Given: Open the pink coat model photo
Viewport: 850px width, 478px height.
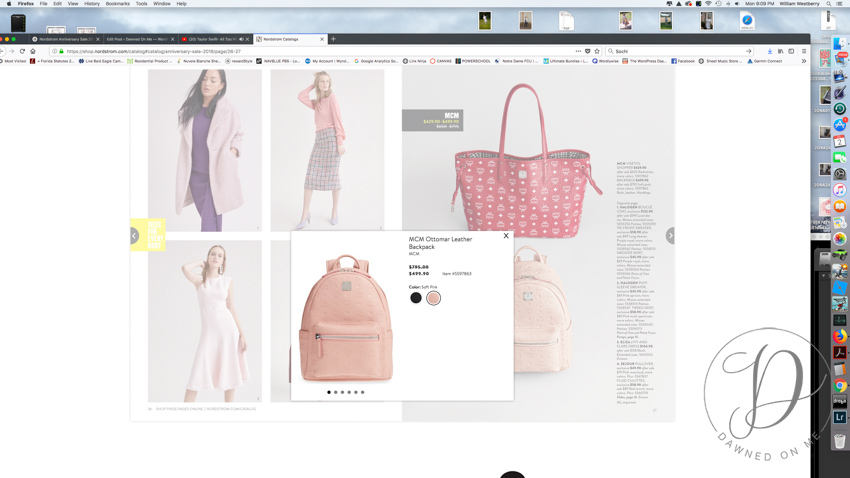Looking at the screenshot, I should 205,150.
